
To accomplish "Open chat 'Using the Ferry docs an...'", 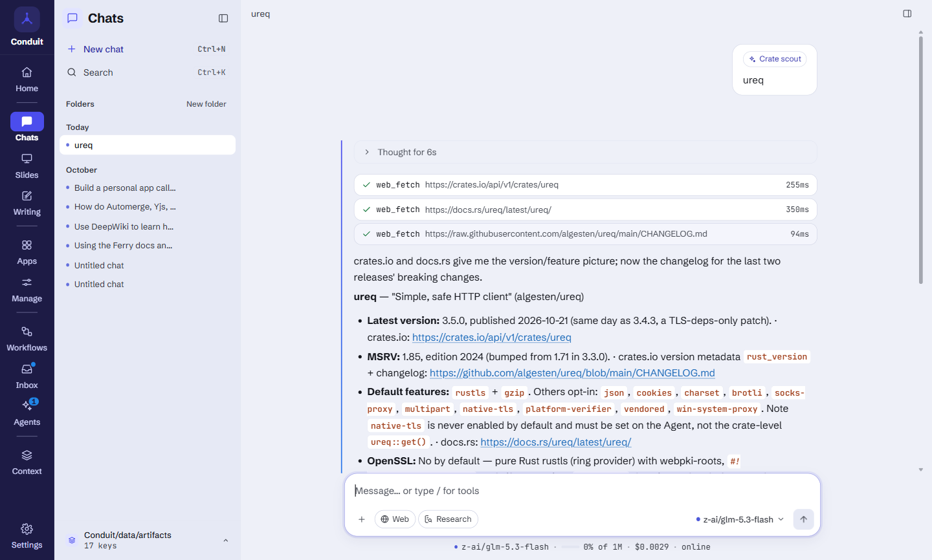I will pos(148,246).
